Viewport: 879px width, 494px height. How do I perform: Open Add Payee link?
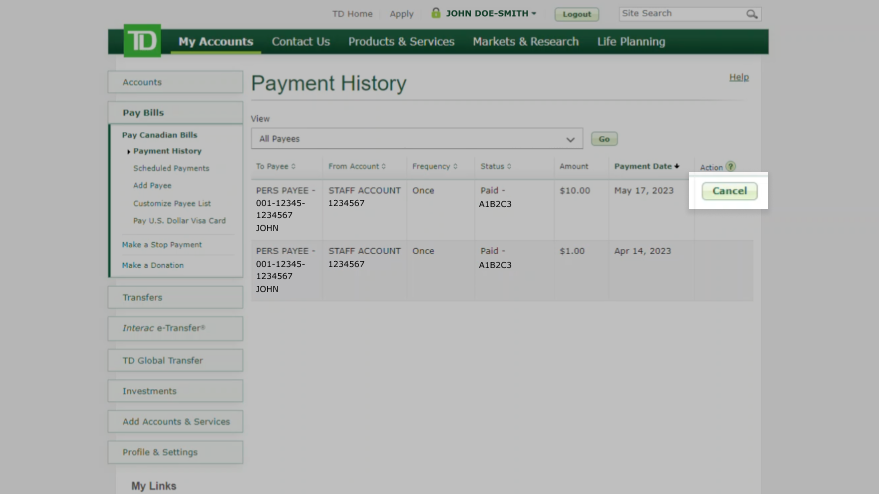pos(152,186)
